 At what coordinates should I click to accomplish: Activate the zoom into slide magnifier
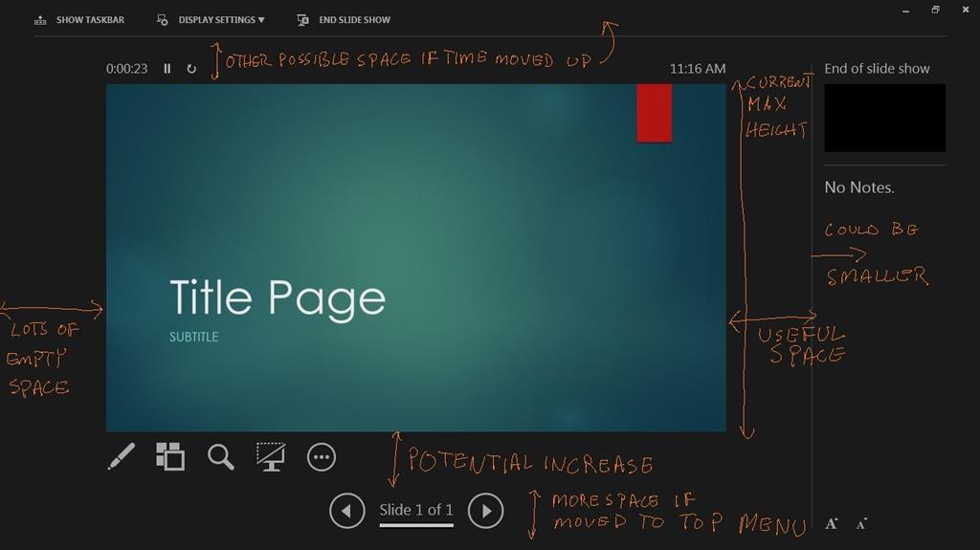[221, 457]
